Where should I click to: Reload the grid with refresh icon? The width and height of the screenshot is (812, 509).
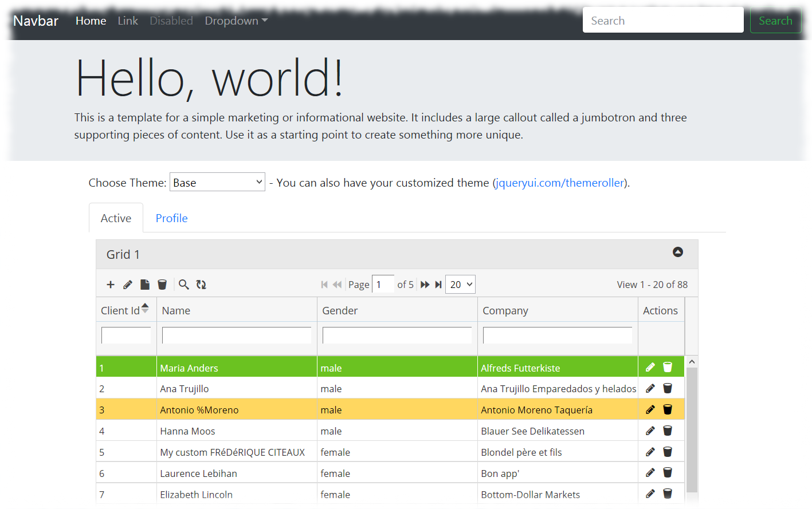(201, 285)
